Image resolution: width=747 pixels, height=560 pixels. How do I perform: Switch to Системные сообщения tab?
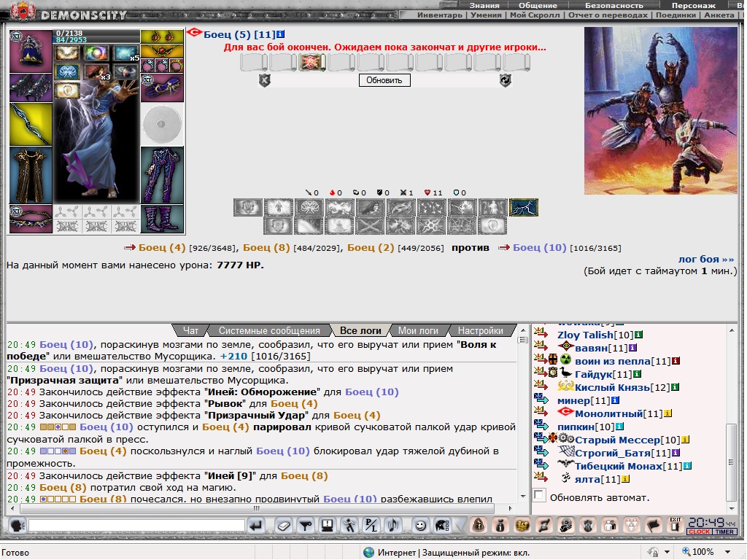pyautogui.click(x=269, y=330)
